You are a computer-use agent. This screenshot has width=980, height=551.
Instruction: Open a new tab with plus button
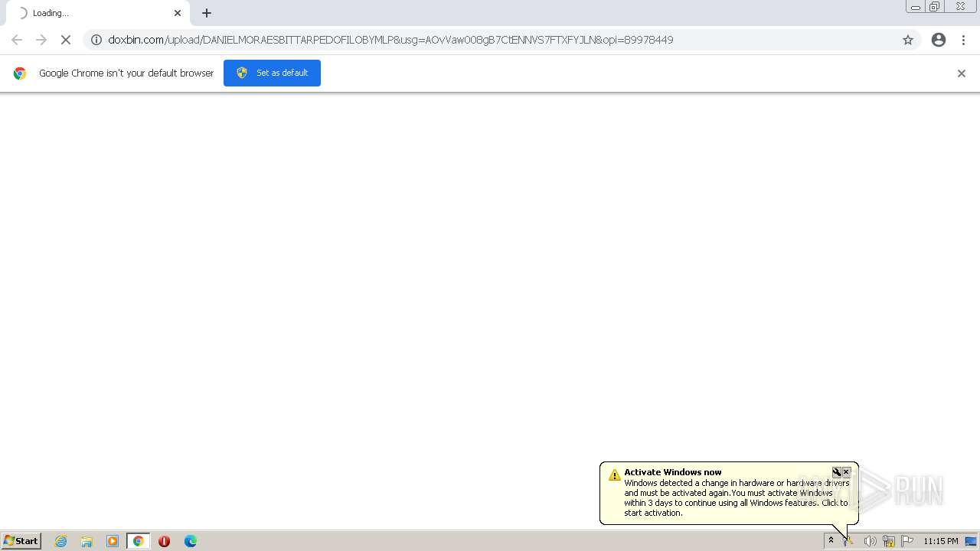[x=207, y=13]
